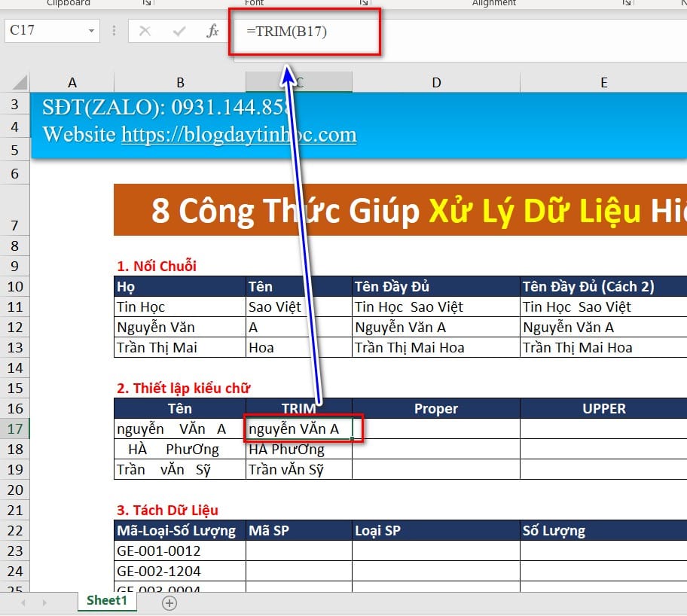
Task: Click cell 'GE-002-1204'
Action: click(180, 572)
